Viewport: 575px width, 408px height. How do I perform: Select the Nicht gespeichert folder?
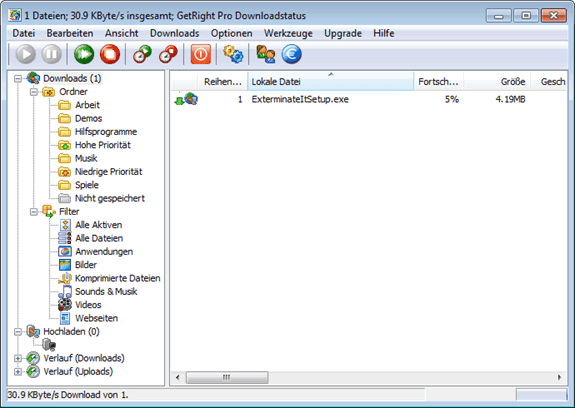pos(110,198)
